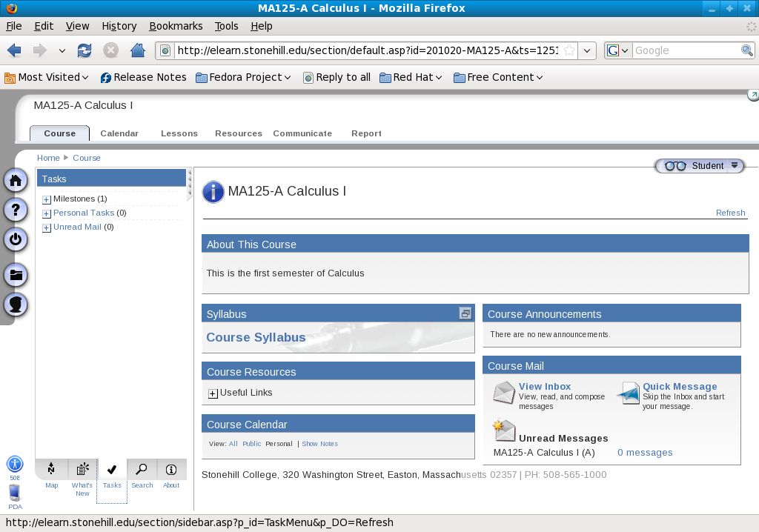The width and height of the screenshot is (759, 532).
Task: Switch to the Calendar tab
Action: pyautogui.click(x=119, y=133)
